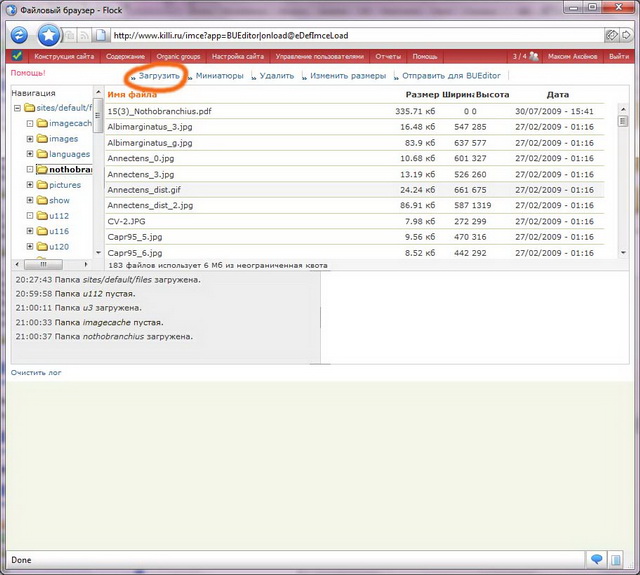Click the Очистить лог link
This screenshot has height=575, width=640.
[36, 372]
